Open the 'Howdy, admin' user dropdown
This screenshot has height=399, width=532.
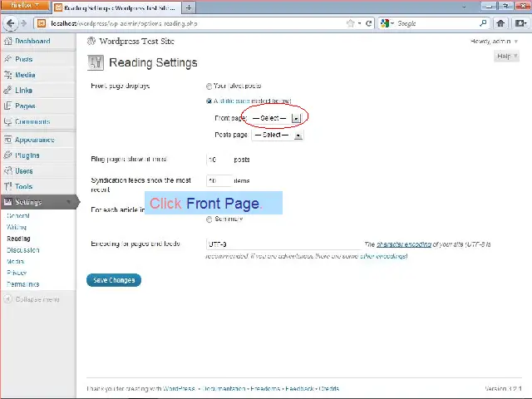pyautogui.click(x=494, y=41)
